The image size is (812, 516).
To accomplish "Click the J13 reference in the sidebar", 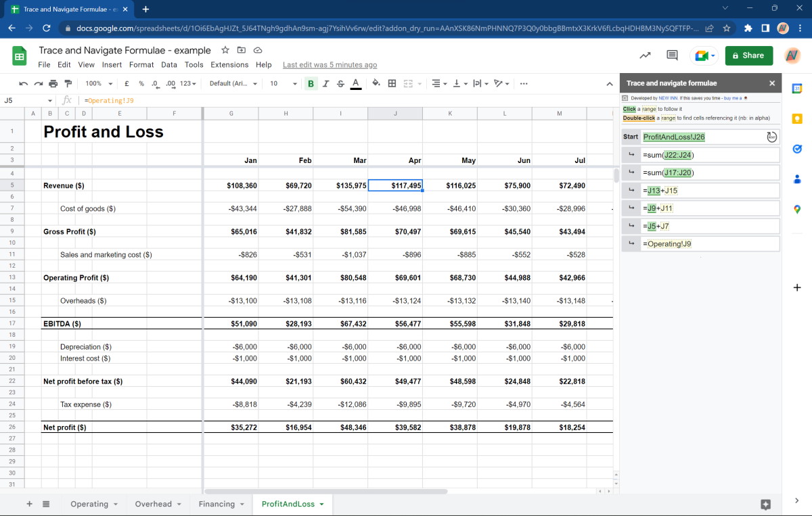I will [x=654, y=191].
